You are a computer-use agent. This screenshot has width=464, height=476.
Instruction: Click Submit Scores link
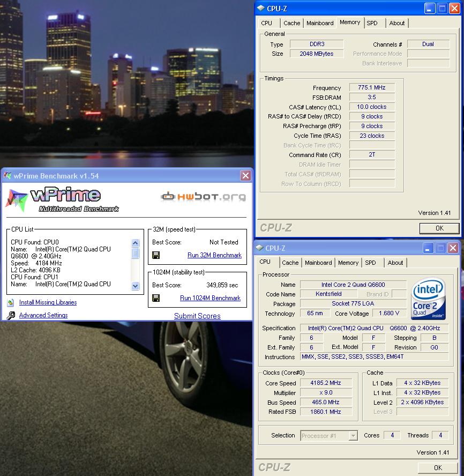tap(197, 316)
